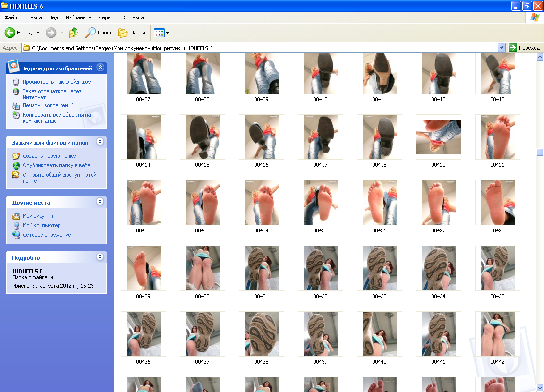The height and width of the screenshot is (392, 544).
Task: Open the Файл menu
Action: (x=11, y=17)
